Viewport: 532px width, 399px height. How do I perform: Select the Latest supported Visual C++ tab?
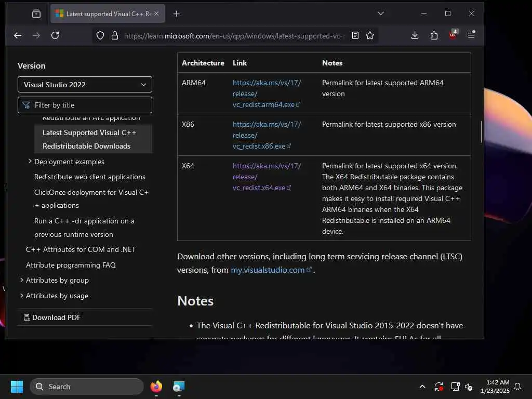[108, 14]
